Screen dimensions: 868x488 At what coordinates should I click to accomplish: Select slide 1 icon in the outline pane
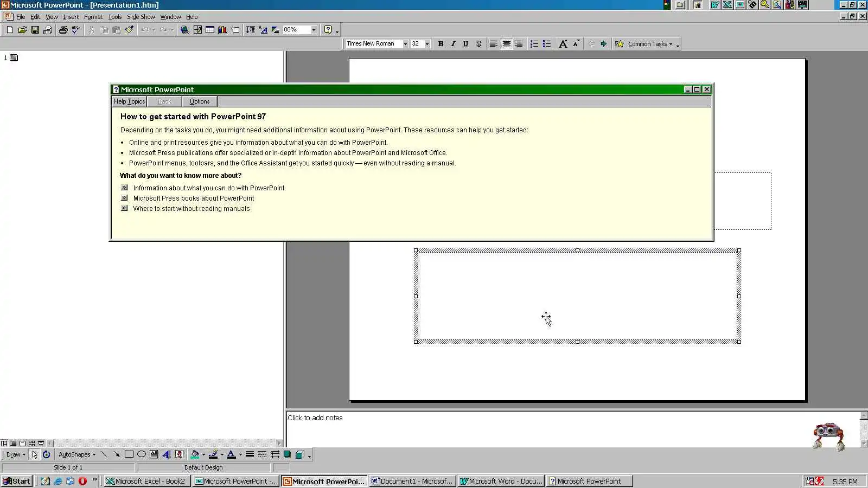click(14, 57)
